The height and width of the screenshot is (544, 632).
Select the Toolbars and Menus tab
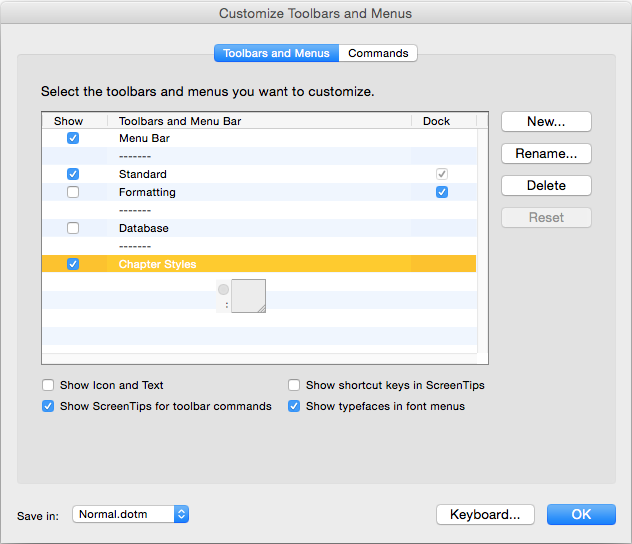tap(276, 53)
